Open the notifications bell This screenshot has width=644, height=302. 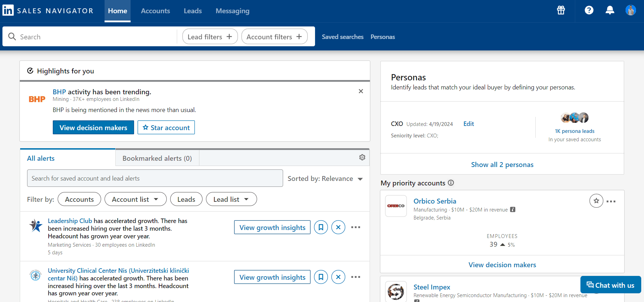pos(610,10)
